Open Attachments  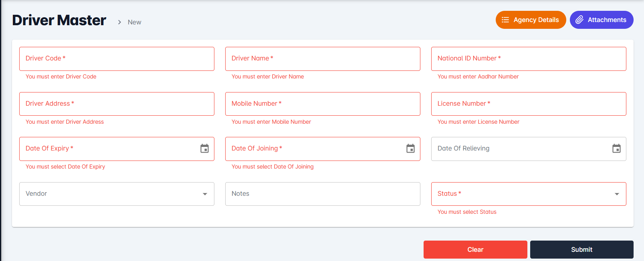[x=602, y=20]
